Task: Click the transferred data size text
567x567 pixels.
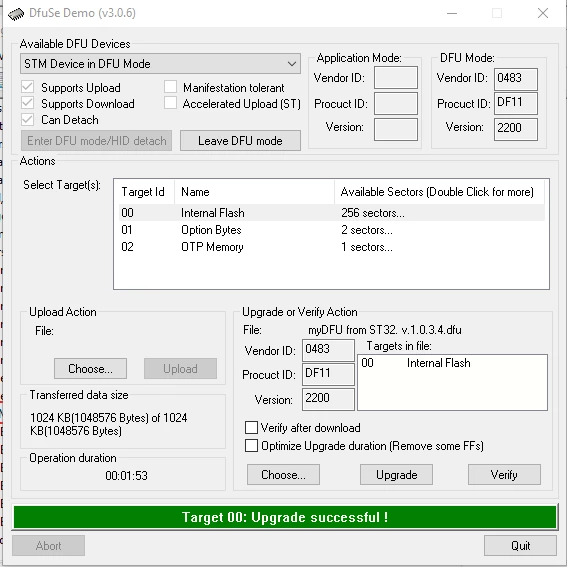Action: tap(108, 424)
